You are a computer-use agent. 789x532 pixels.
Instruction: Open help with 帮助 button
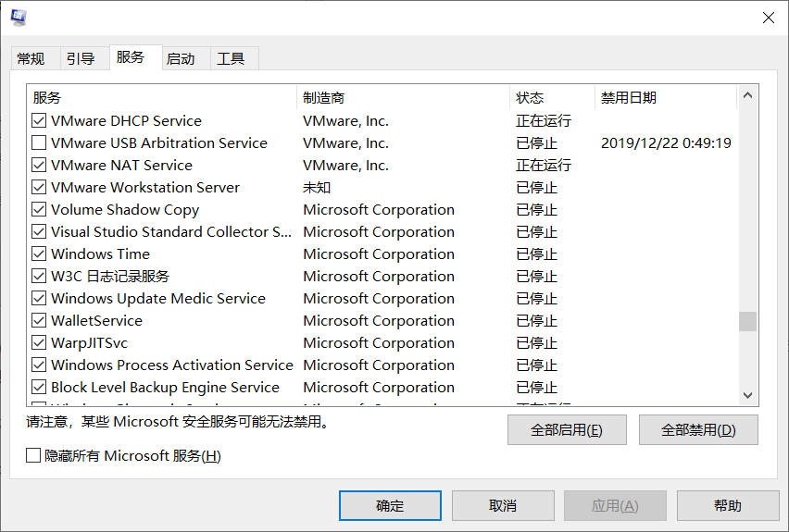[x=728, y=505]
